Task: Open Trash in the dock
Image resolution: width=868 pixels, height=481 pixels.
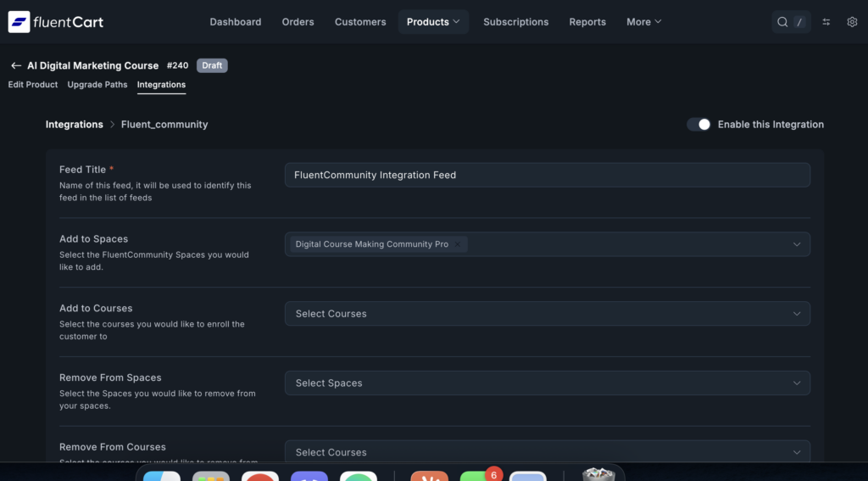Action: (598, 475)
